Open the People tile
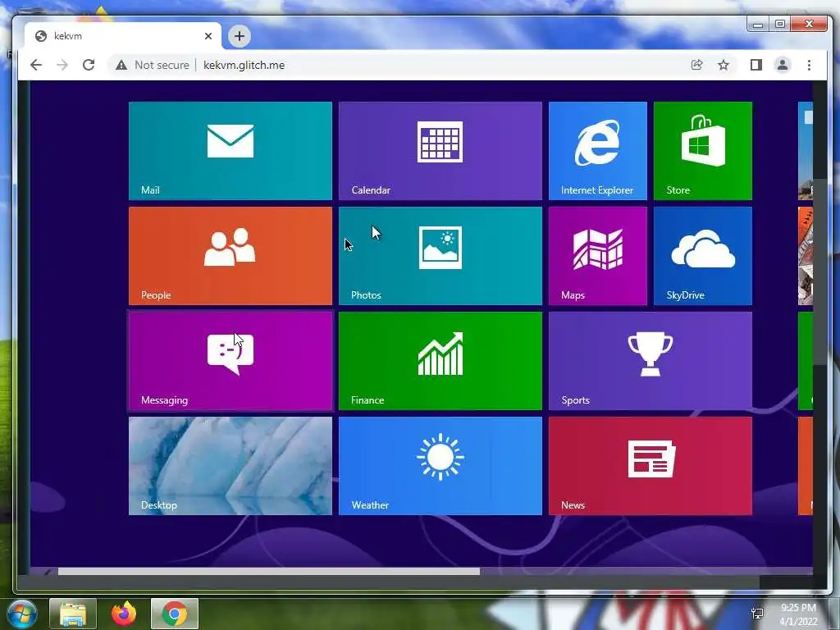Screen dimensions: 840x630 (x=231, y=256)
